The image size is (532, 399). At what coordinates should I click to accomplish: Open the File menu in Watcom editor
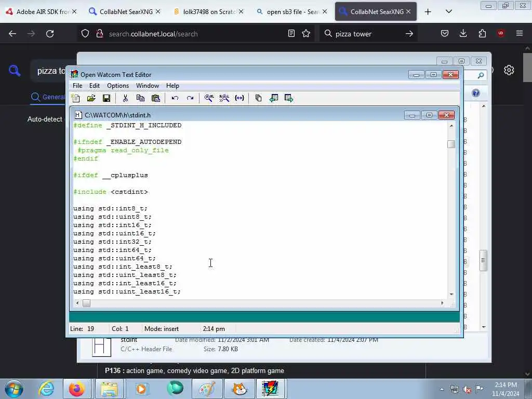77,86
